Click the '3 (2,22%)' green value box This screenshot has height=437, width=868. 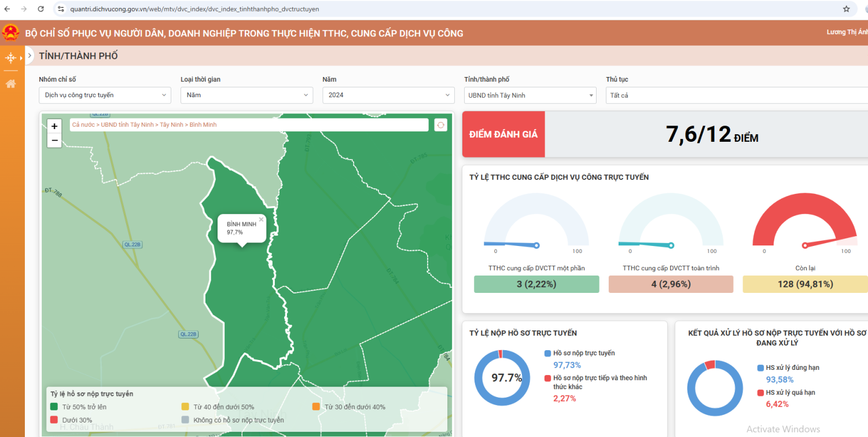(x=536, y=284)
